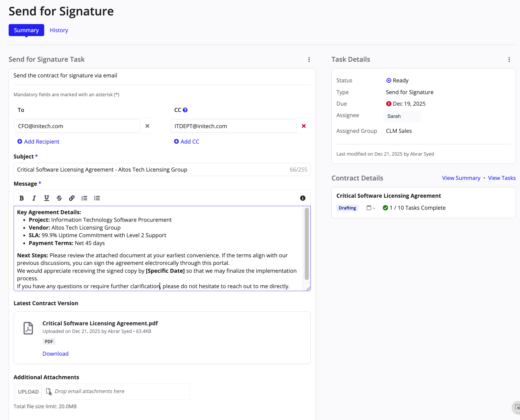The height and width of the screenshot is (420, 520).
Task: Toggle underline formatting in message toolbar
Action: (x=47, y=198)
